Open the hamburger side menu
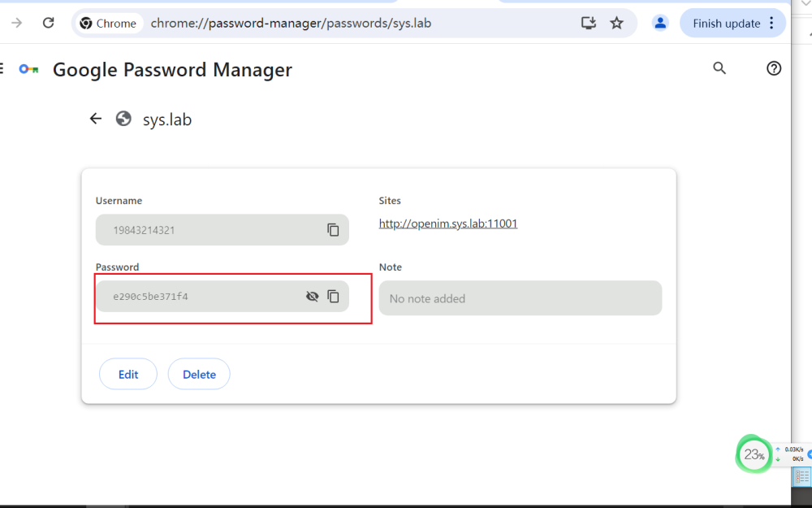This screenshot has width=812, height=508. click(x=2, y=69)
